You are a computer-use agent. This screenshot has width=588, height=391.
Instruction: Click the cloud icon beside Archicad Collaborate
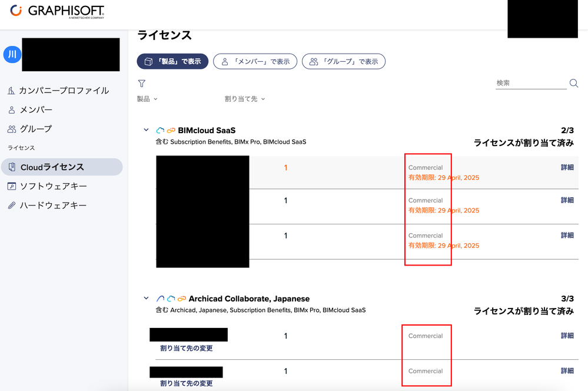[x=171, y=299]
